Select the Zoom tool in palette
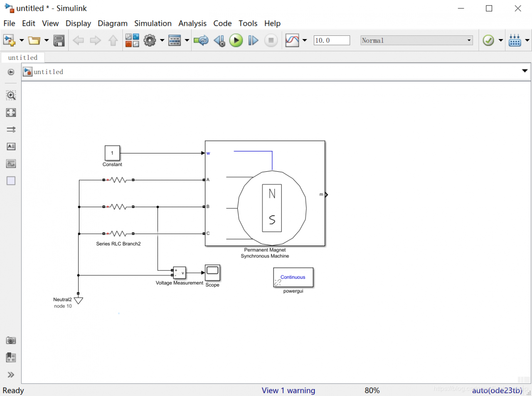 coord(11,95)
